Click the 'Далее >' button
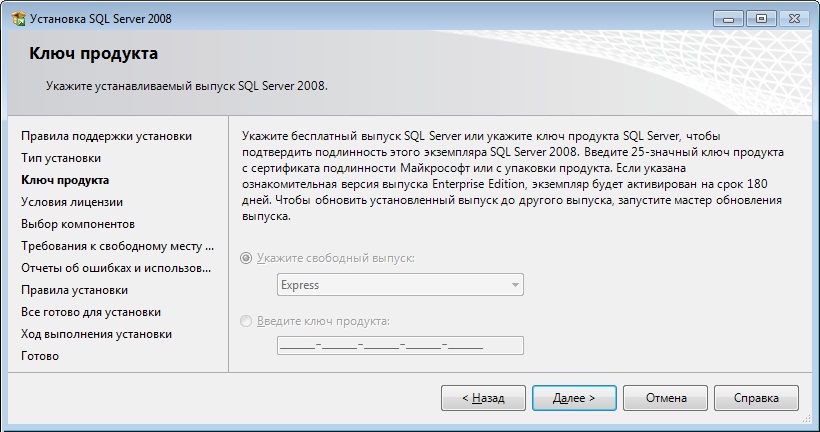 point(574,398)
